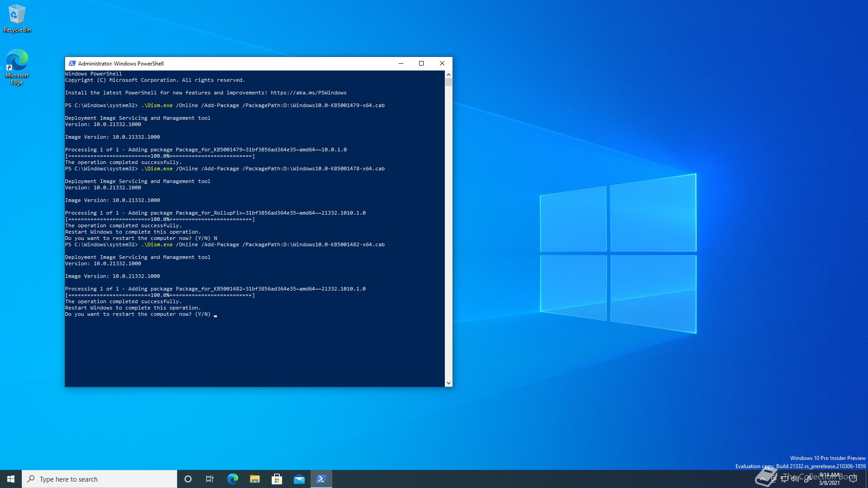
Task: Click the KB5001479 Dism.exe command line
Action: coord(225,105)
